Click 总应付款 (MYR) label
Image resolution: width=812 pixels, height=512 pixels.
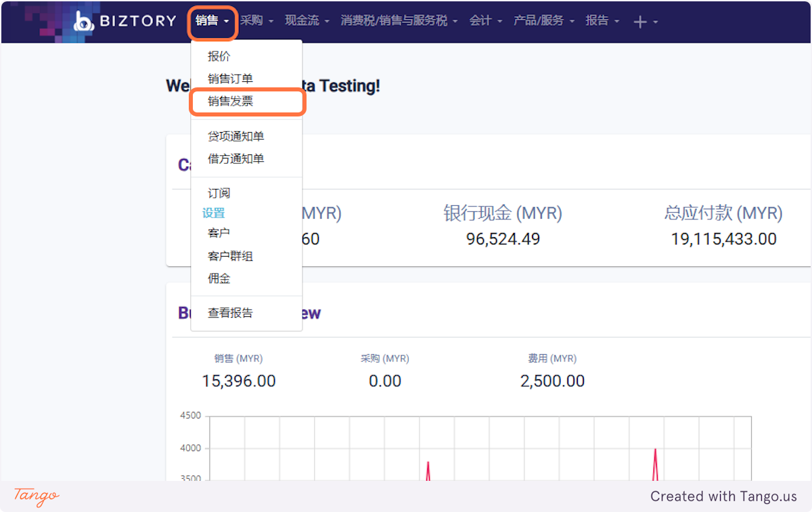click(723, 213)
